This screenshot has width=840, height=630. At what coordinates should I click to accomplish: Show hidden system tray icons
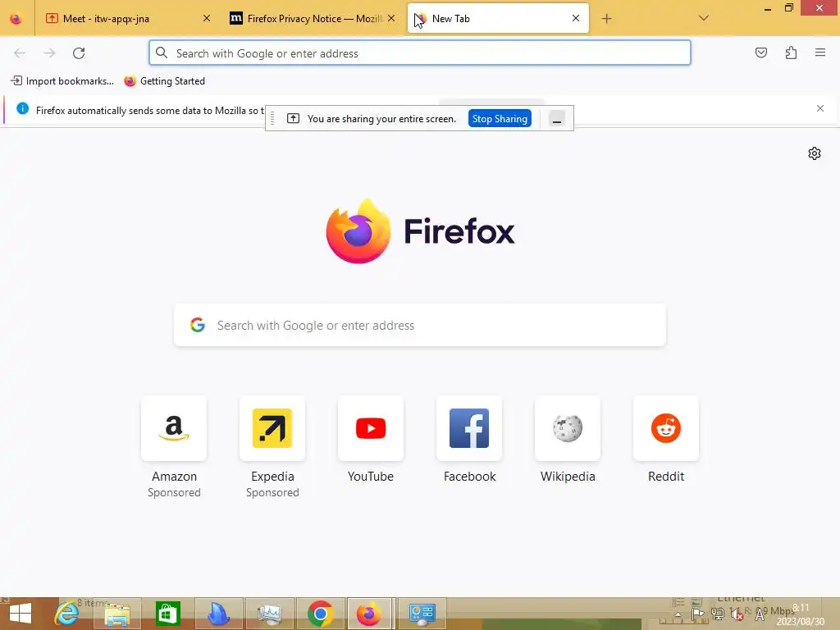pos(678,615)
